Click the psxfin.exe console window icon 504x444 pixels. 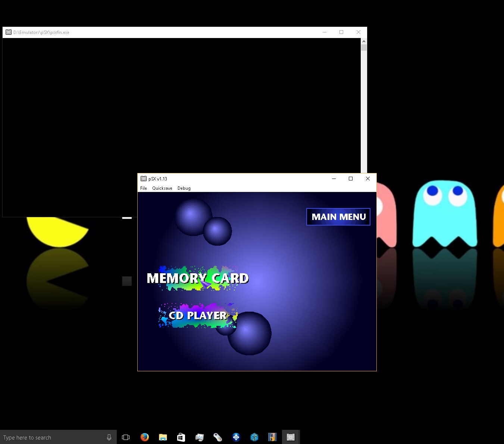(x=9, y=32)
